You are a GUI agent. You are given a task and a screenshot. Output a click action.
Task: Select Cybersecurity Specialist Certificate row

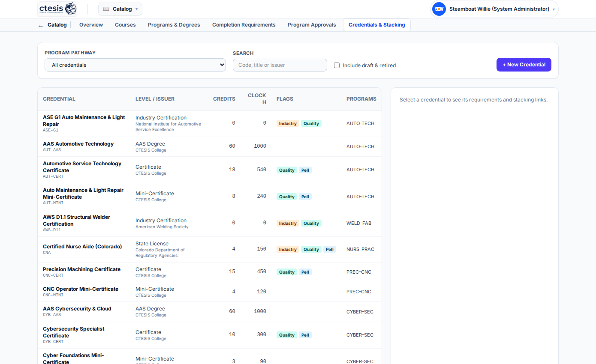[x=210, y=335]
